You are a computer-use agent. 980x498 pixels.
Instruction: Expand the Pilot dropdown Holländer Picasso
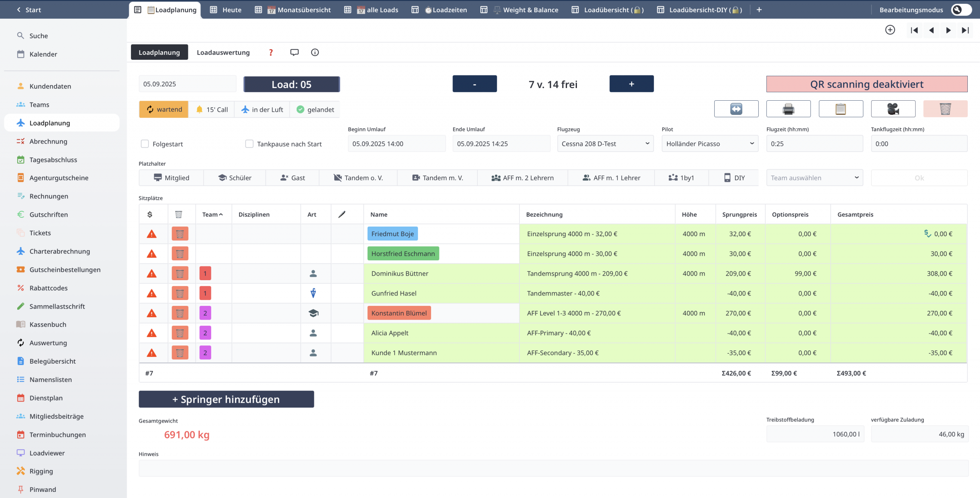(710, 144)
